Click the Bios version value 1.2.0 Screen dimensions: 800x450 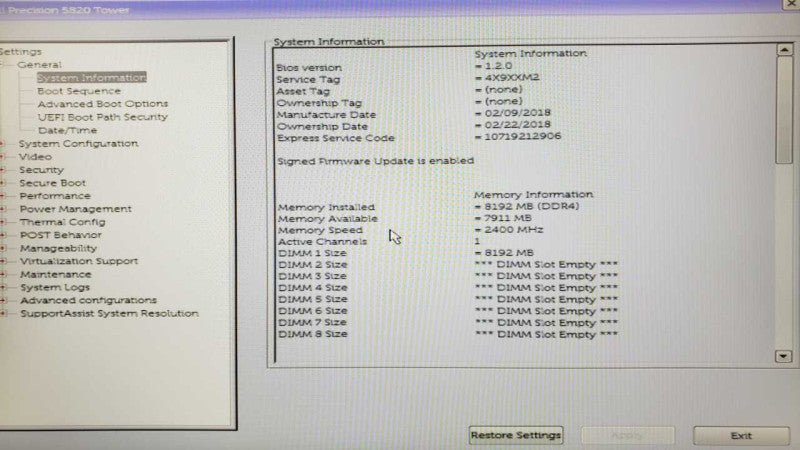coord(498,66)
